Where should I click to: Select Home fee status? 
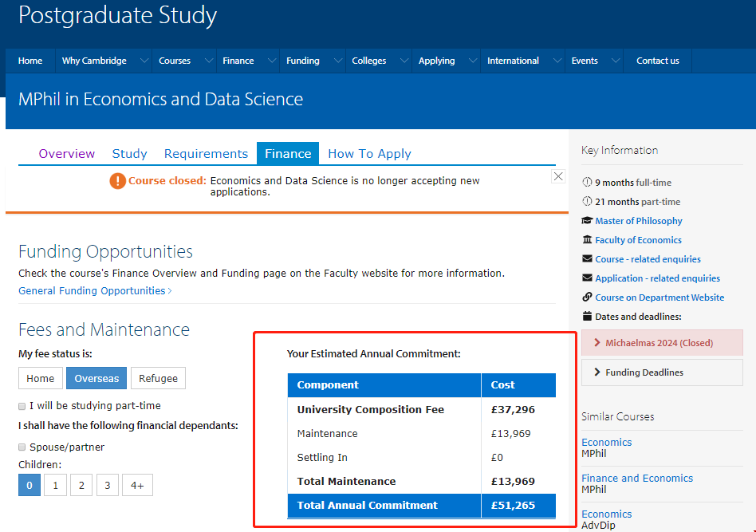point(41,378)
